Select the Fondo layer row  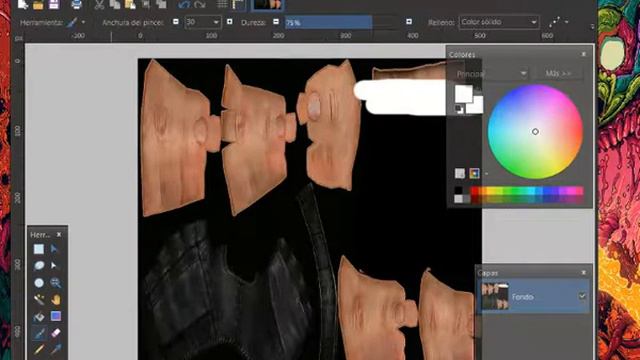(x=534, y=296)
